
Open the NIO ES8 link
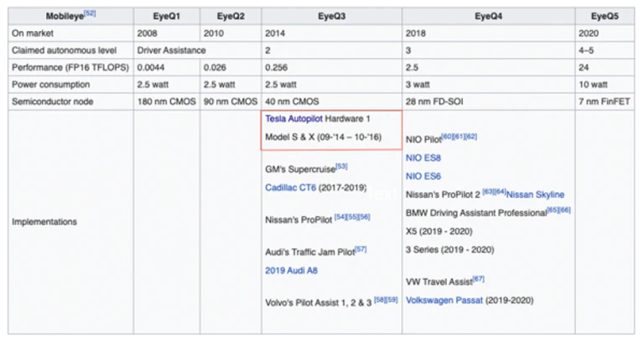(423, 158)
